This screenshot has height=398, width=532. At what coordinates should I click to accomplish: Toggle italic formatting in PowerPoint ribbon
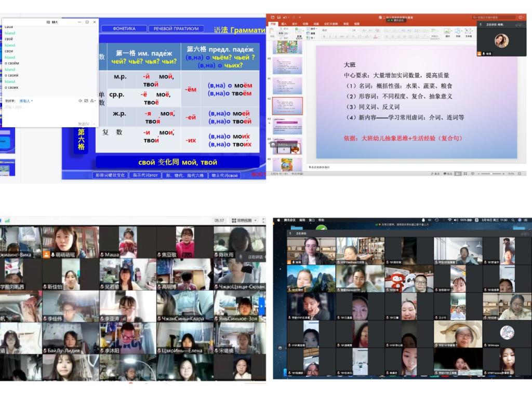pos(330,37)
